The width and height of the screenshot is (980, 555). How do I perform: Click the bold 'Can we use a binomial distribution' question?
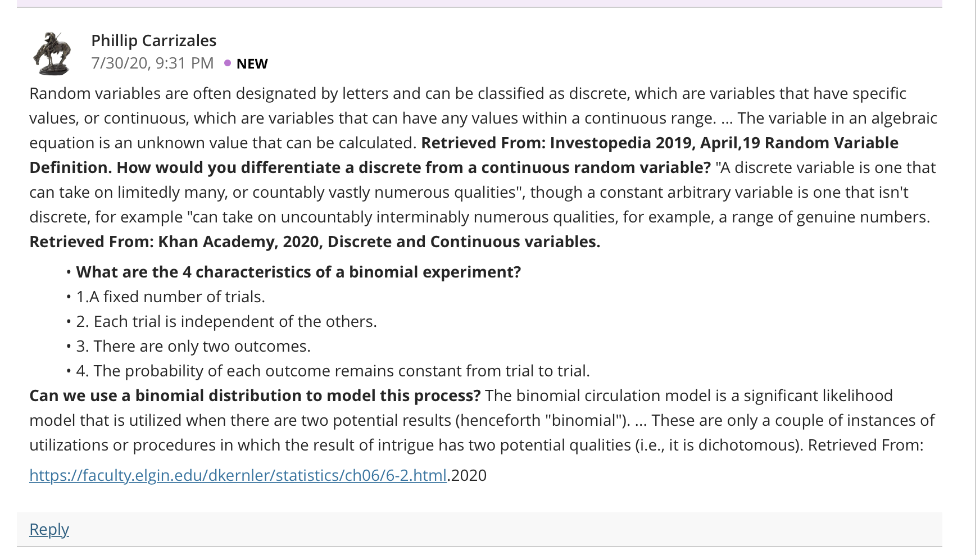255,395
